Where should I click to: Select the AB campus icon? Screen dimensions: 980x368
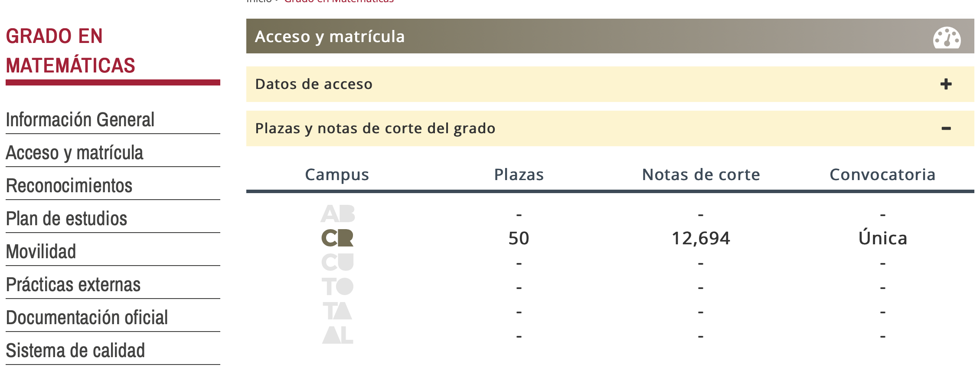tap(338, 213)
